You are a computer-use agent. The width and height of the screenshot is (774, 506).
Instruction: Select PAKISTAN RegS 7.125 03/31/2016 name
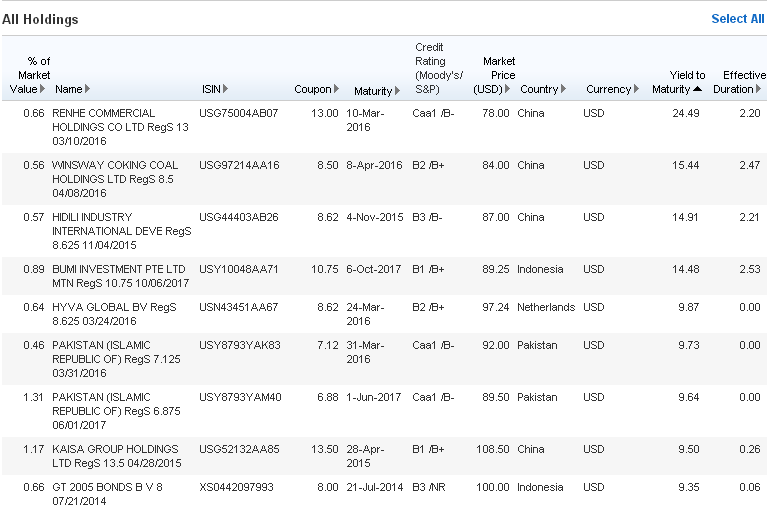[x=116, y=359]
